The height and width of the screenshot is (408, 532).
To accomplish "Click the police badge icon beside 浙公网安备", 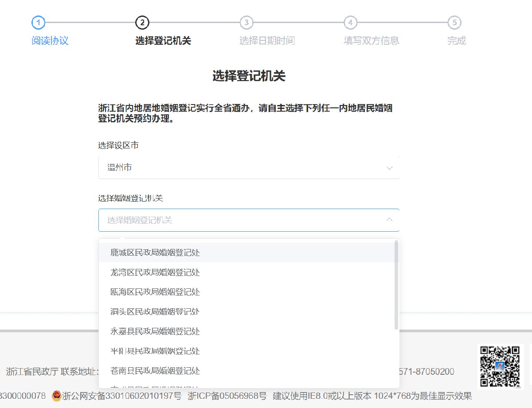I will (x=56, y=396).
